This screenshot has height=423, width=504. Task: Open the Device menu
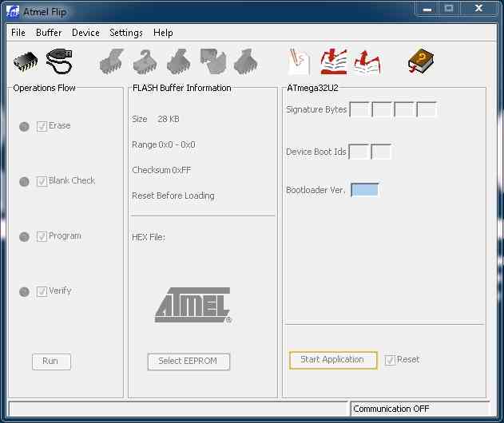pos(85,33)
